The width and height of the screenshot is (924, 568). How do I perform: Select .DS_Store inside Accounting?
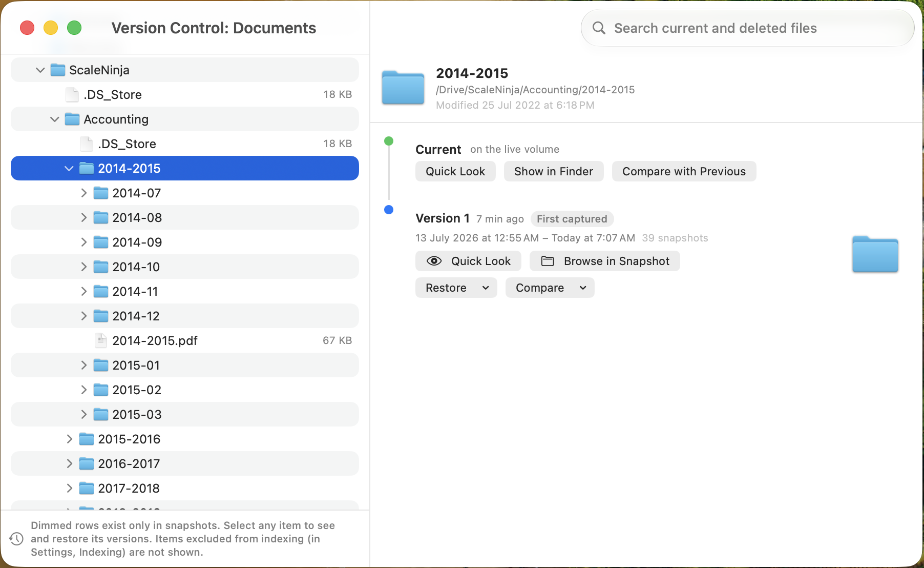point(185,144)
